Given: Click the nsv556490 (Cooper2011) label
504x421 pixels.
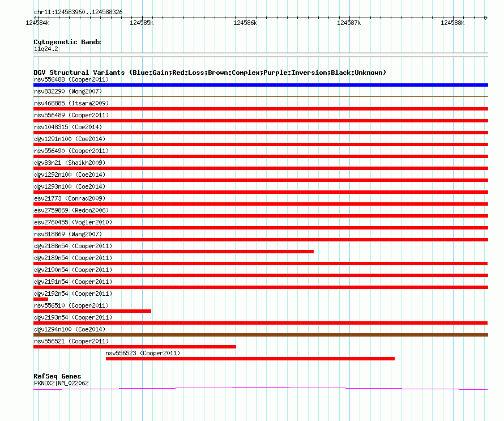Looking at the screenshot, I should tap(71, 151).
